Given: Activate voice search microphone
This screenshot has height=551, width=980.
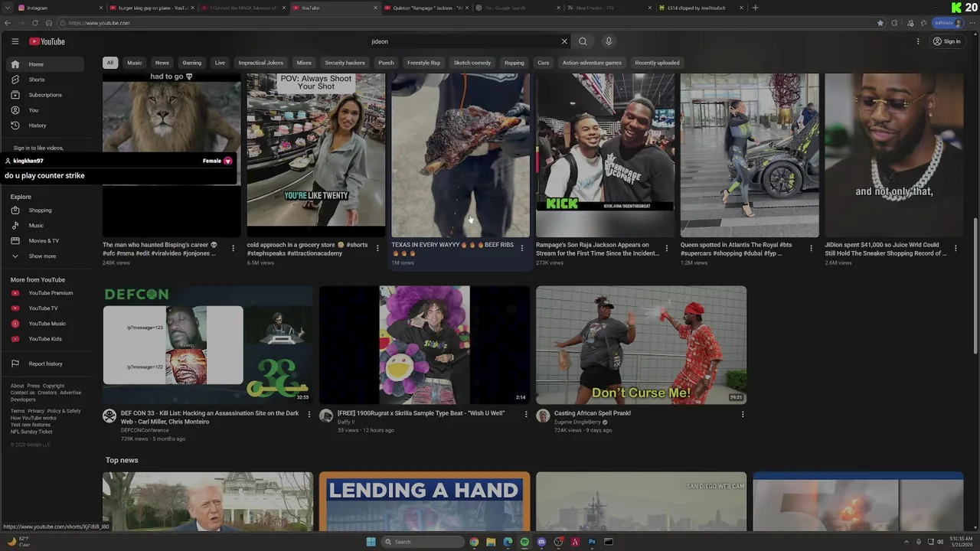Looking at the screenshot, I should click(x=609, y=41).
